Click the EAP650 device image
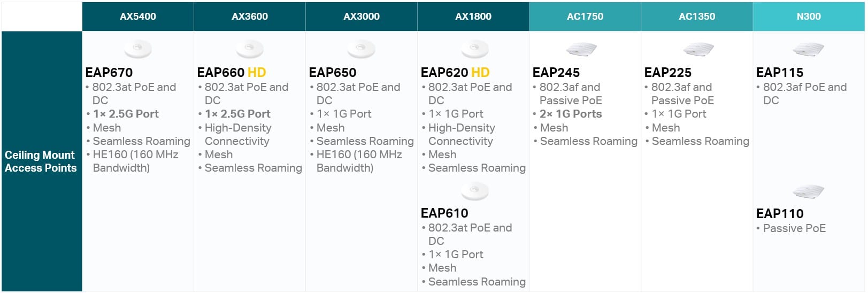The image size is (868, 293). 362,49
